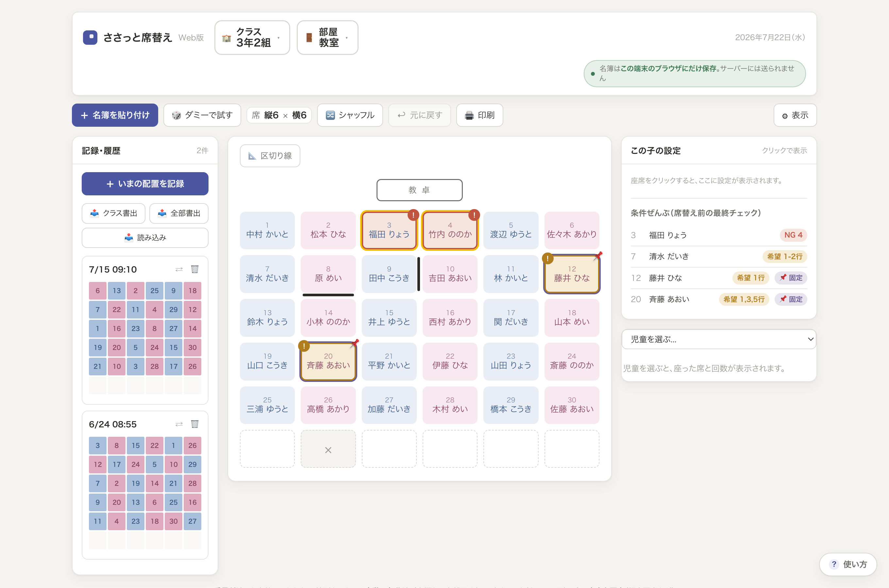Viewport: 889px width, 588px height.
Task: Click the pin icon on seat 12 藤井 ひな
Action: point(598,255)
